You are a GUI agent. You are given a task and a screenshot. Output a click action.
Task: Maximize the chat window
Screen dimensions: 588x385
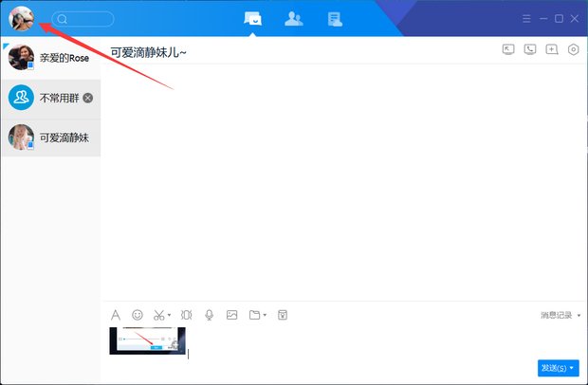tap(559, 19)
